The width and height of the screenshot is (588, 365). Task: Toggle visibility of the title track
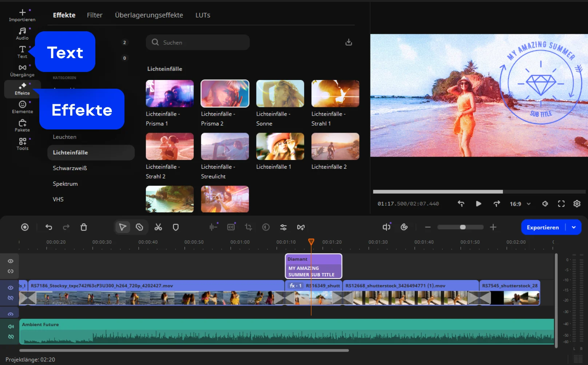11,261
